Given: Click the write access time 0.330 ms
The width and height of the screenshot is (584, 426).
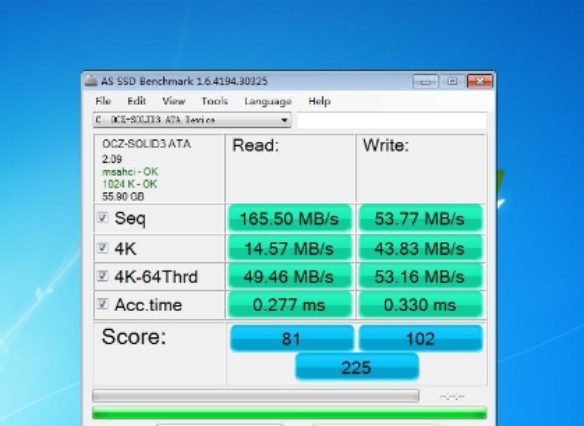Looking at the screenshot, I should click(420, 305).
